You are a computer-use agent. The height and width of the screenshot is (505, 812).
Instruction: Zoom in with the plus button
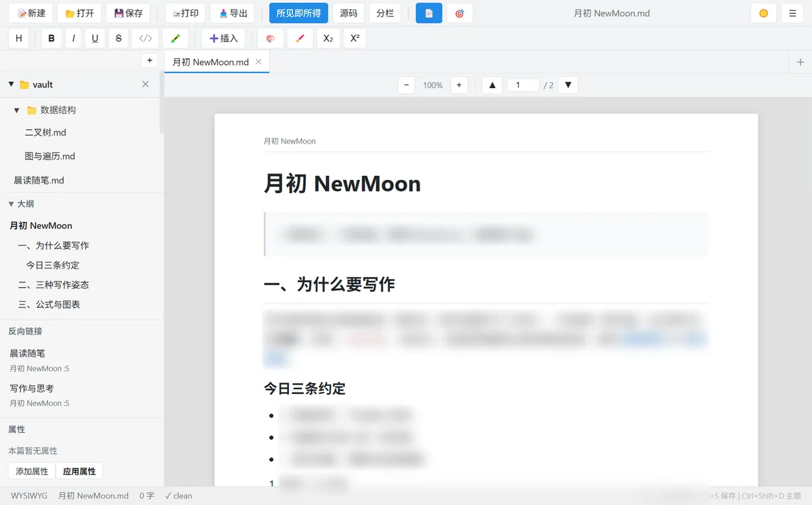[x=459, y=85]
